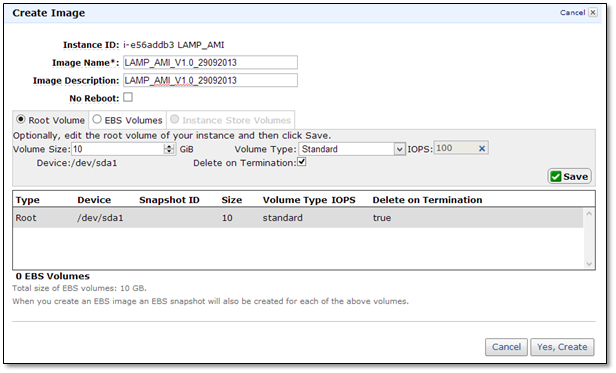Click into the Image Name text field
The image size is (616, 373).
click(210, 62)
